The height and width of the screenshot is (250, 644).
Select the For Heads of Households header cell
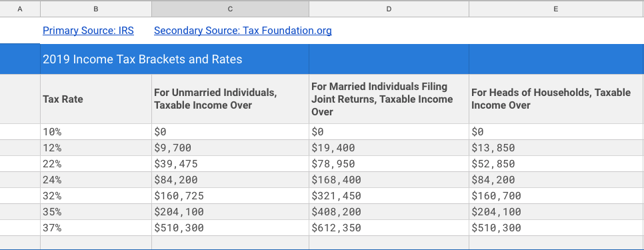click(556, 99)
